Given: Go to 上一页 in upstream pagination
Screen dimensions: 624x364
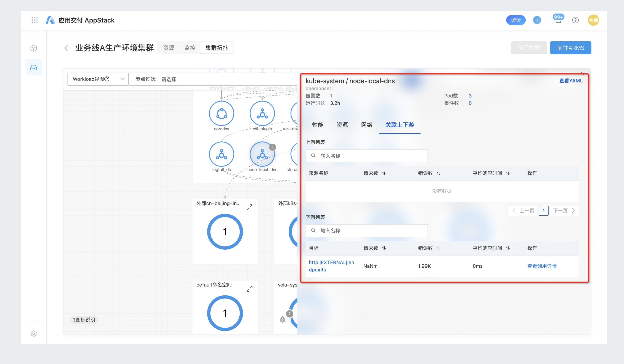Looking at the screenshot, I should pos(523,210).
